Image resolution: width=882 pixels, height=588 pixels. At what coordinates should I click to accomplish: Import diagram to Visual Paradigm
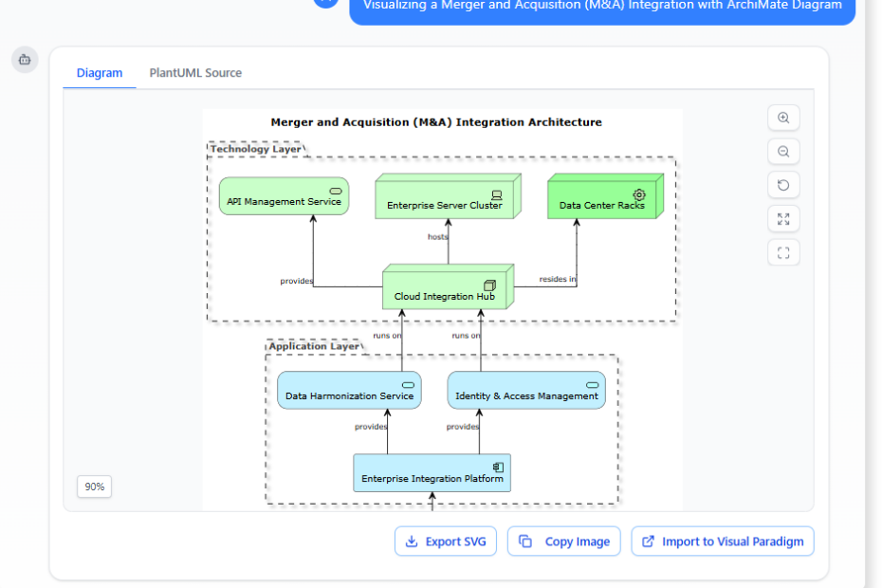point(722,541)
